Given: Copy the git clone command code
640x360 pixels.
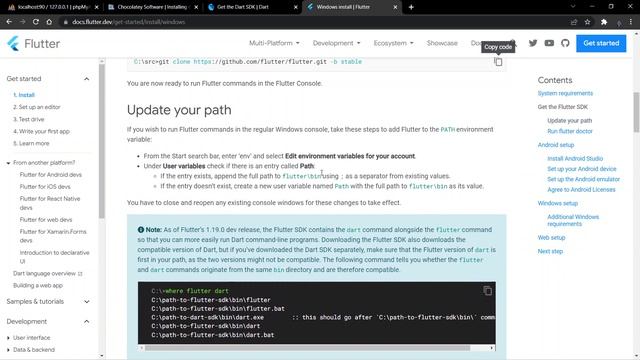Looking at the screenshot, I should click(x=498, y=62).
